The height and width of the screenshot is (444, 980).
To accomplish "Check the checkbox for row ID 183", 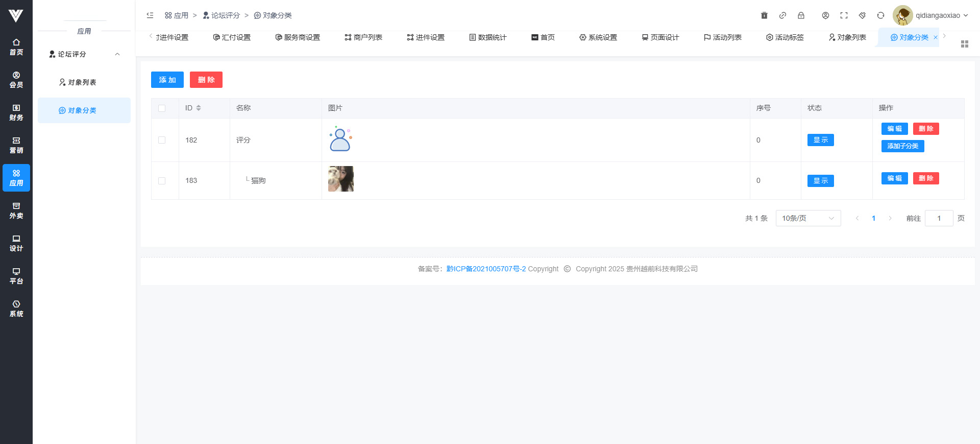I will (x=162, y=181).
